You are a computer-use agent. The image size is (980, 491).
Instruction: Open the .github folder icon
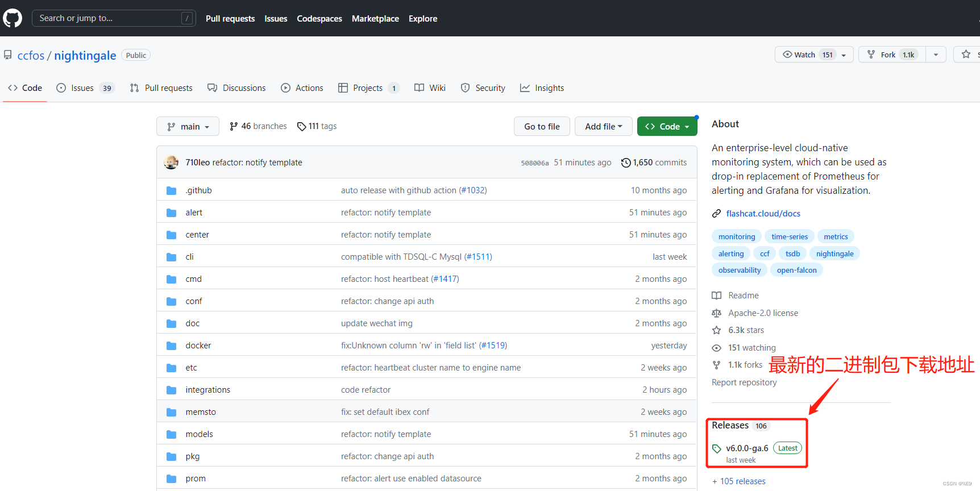click(x=171, y=190)
